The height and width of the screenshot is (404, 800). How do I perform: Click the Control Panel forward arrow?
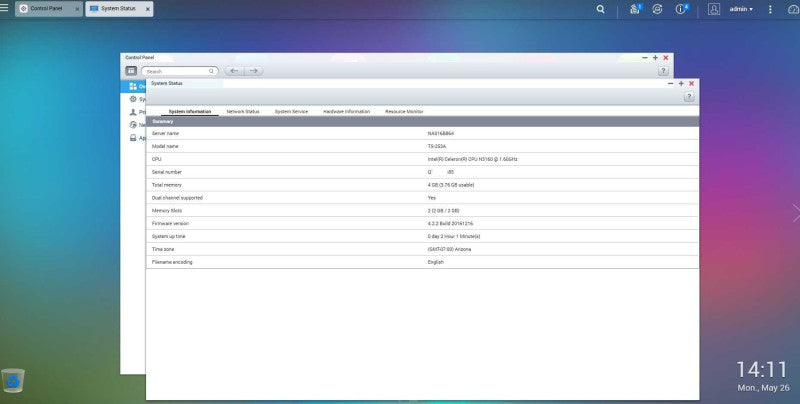pyautogui.click(x=254, y=71)
